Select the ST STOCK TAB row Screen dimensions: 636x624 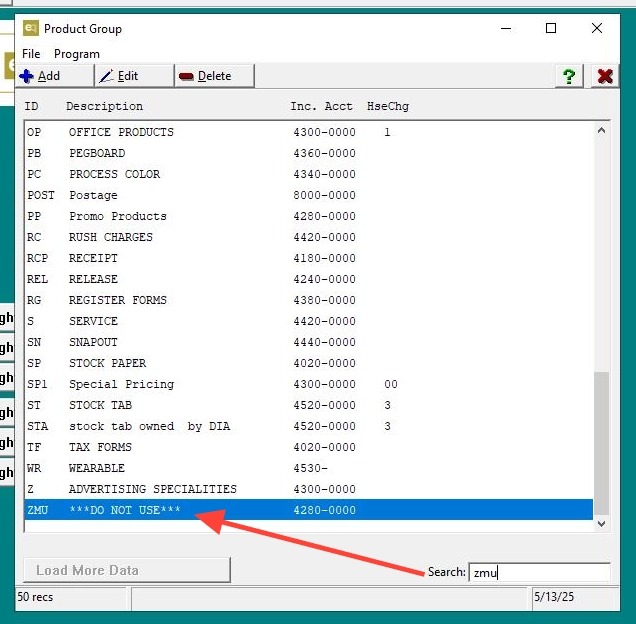coord(308,405)
